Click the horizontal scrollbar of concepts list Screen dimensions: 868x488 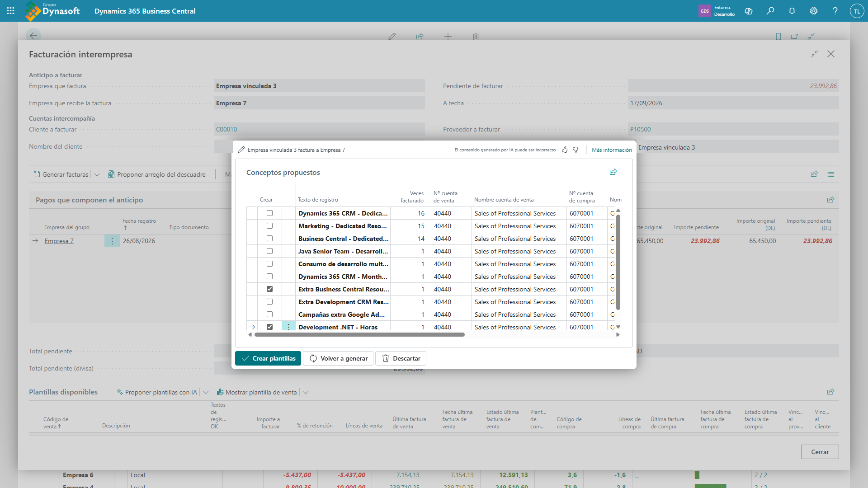tap(359, 335)
